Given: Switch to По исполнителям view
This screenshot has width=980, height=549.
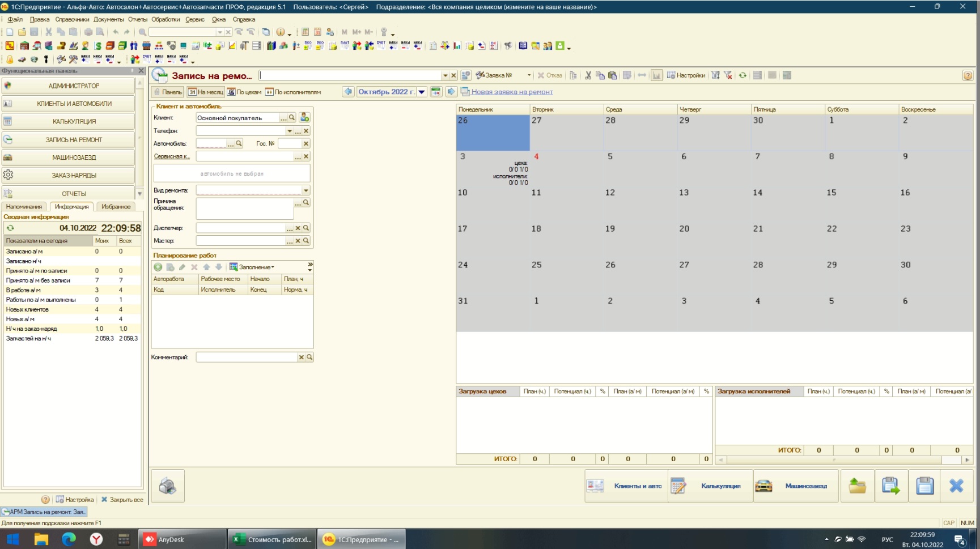Looking at the screenshot, I should tap(293, 92).
